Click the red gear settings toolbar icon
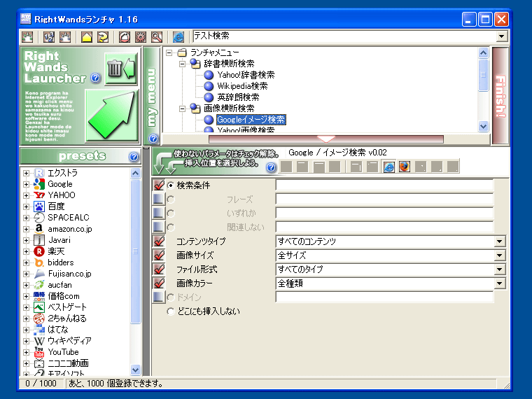The height and width of the screenshot is (399, 532). point(141,37)
